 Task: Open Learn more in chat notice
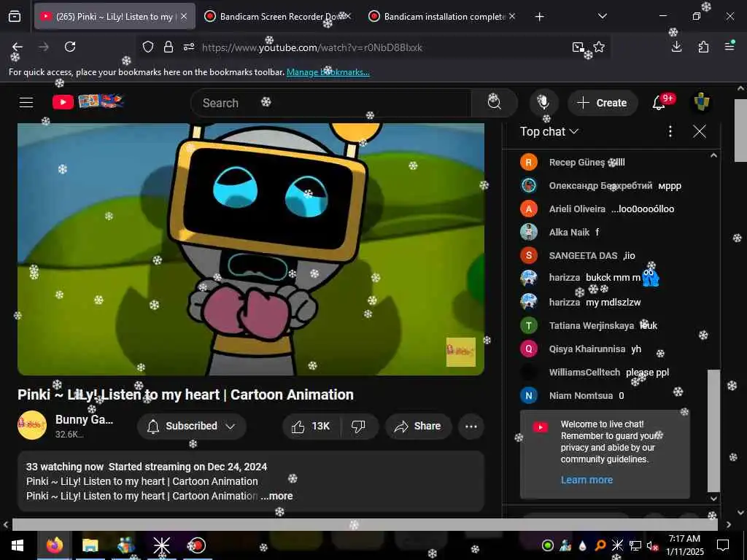[587, 480]
